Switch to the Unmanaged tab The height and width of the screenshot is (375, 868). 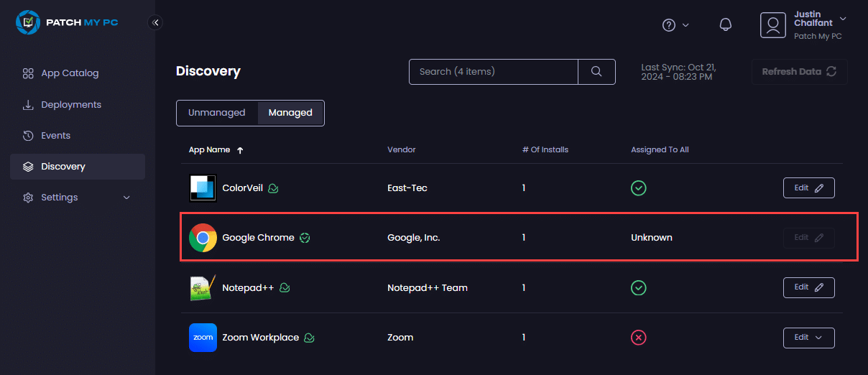click(217, 113)
